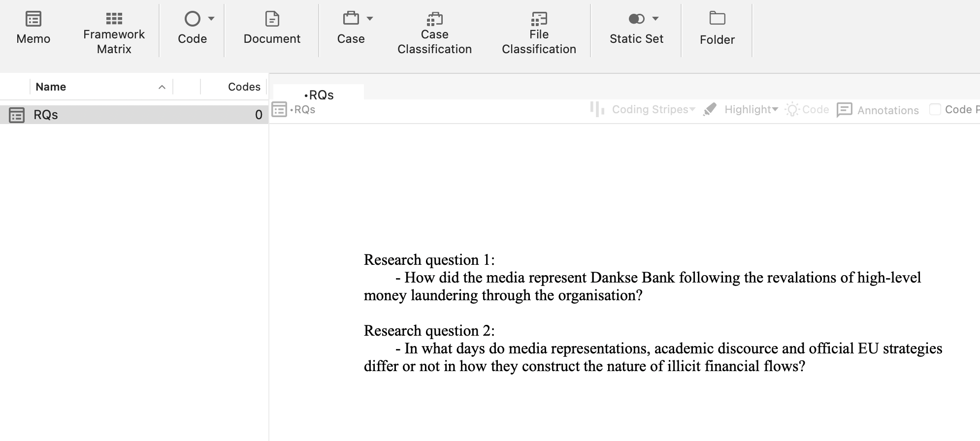Create a new Document item
The width and height of the screenshot is (980, 441).
(x=272, y=19)
